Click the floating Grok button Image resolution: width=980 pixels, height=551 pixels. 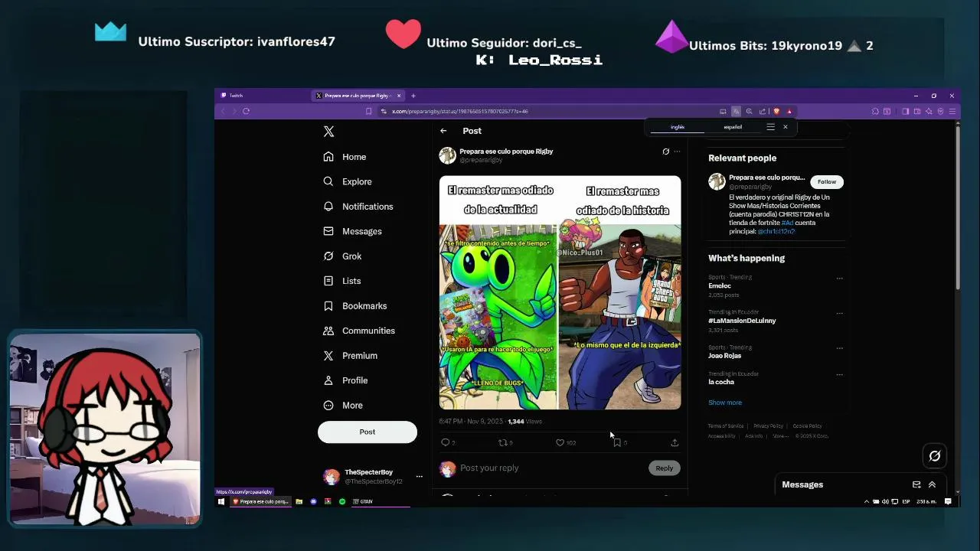click(x=935, y=456)
